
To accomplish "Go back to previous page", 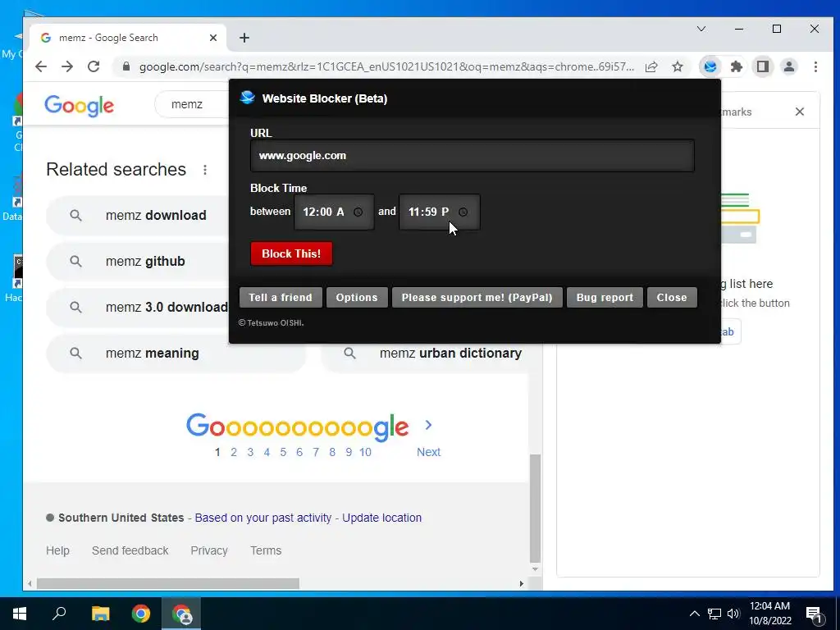I will click(x=41, y=66).
